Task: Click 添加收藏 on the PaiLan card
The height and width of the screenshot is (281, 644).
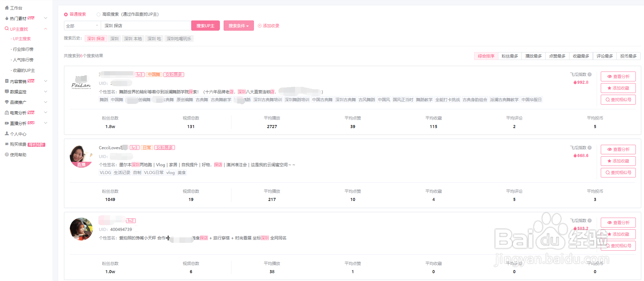Action: pyautogui.click(x=618, y=88)
